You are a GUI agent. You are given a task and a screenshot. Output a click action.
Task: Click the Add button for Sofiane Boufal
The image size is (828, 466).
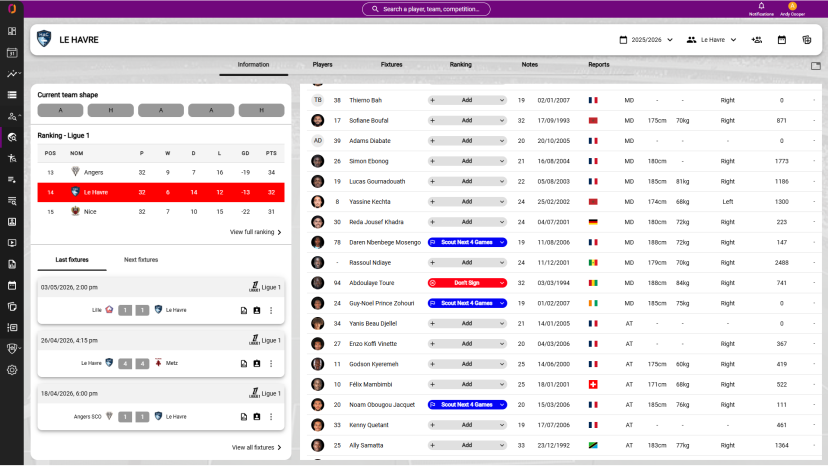pos(467,120)
